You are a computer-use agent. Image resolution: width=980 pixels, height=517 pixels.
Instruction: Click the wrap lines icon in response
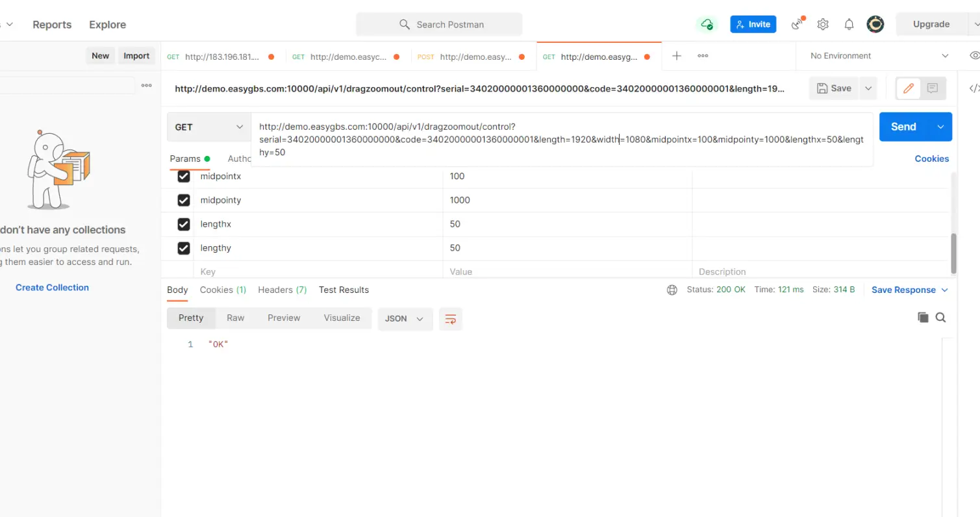coord(450,318)
